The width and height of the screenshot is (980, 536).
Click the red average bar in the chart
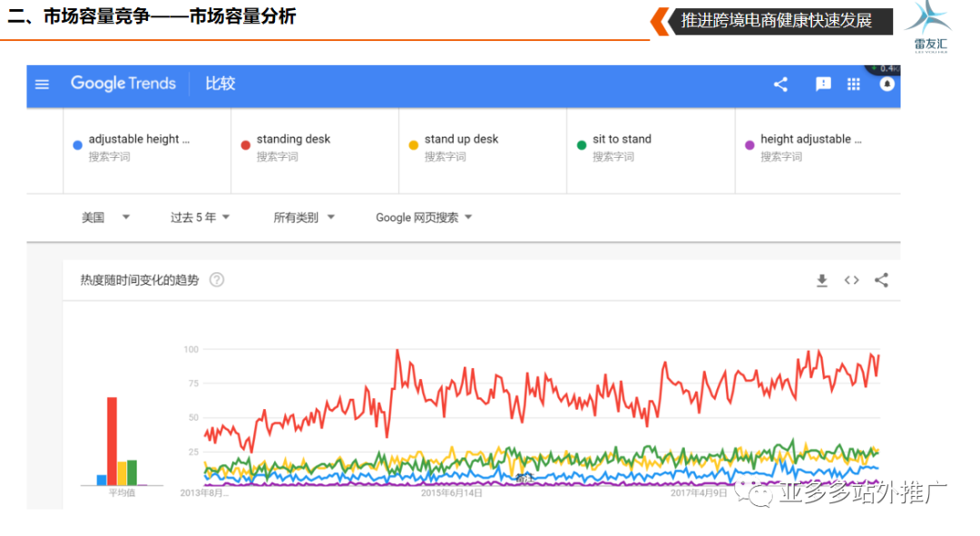point(112,441)
